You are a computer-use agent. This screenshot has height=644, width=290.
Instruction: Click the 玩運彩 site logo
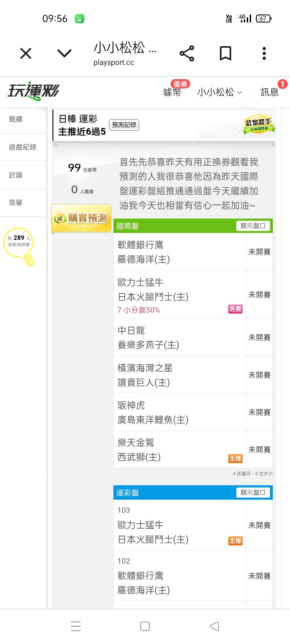(33, 91)
